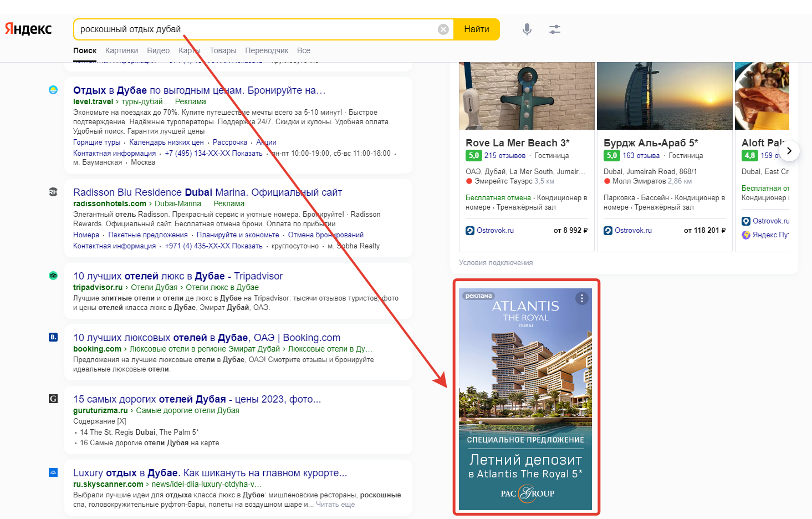Clear the search query with the X icon
Image resolution: width=812 pixels, height=519 pixels.
point(443,29)
